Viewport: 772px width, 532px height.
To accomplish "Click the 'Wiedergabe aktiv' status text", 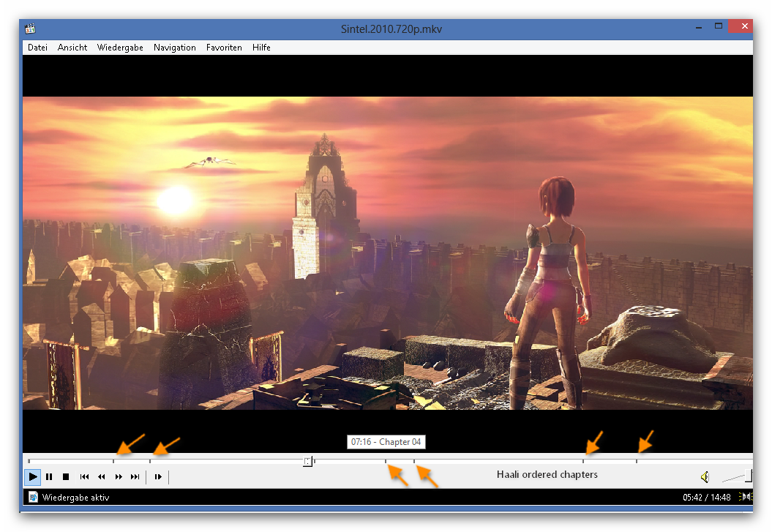I will click(x=76, y=498).
